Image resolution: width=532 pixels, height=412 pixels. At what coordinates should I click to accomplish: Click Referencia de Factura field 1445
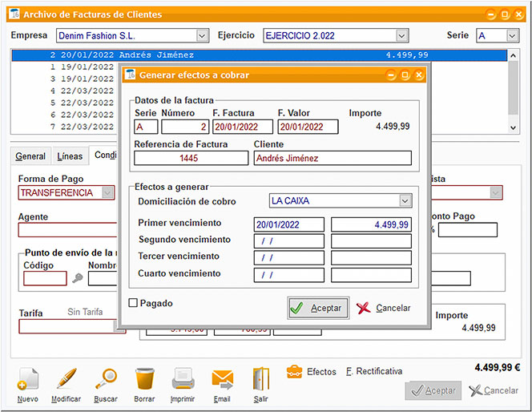[x=191, y=158]
